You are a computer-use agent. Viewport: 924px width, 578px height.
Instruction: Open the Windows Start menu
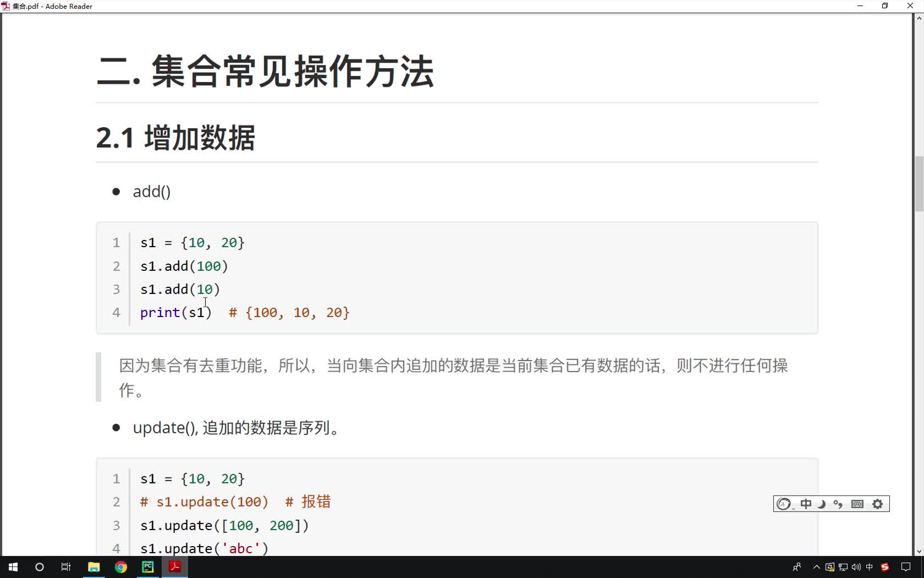(13, 567)
